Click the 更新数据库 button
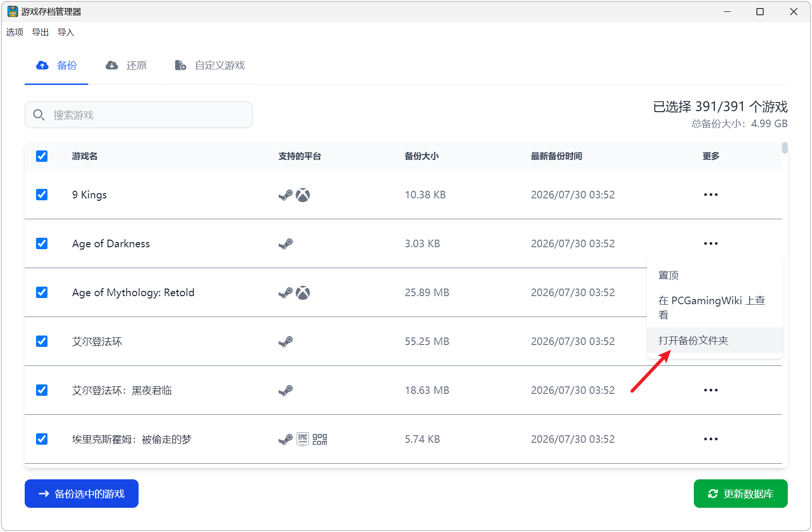Viewport: 812px width, 532px height. [x=740, y=494]
